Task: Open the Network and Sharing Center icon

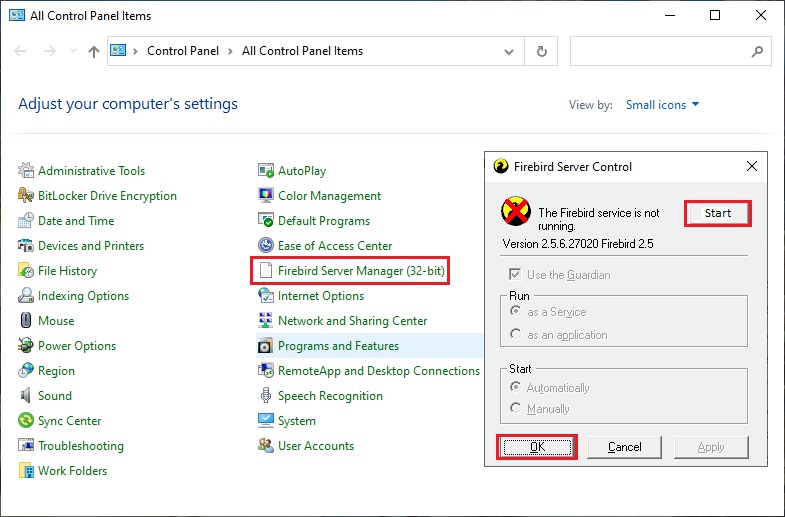Action: point(266,320)
